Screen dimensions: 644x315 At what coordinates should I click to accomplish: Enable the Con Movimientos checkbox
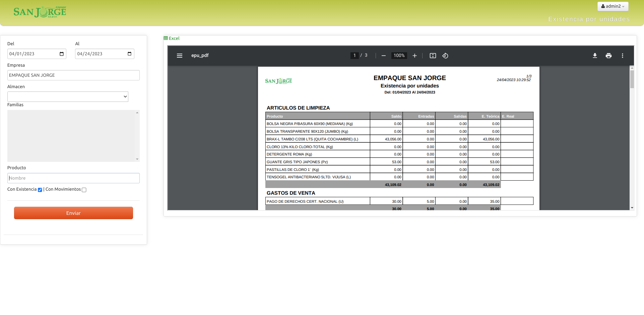click(x=84, y=190)
